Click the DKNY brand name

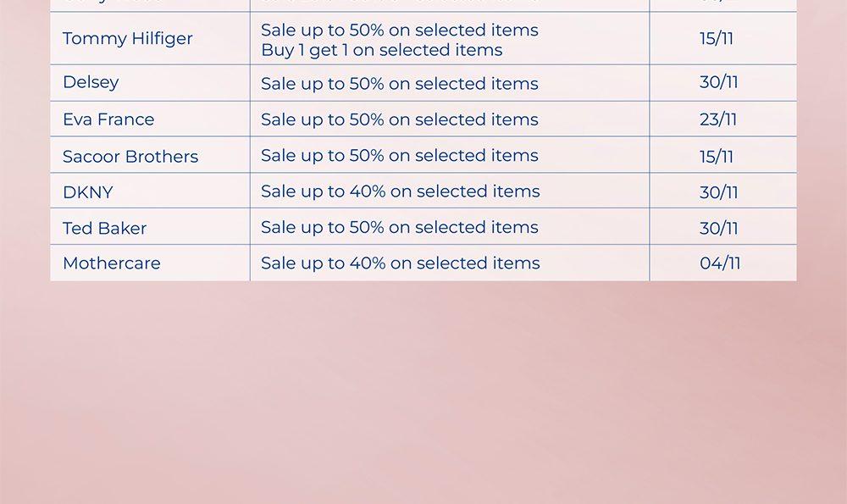87,192
